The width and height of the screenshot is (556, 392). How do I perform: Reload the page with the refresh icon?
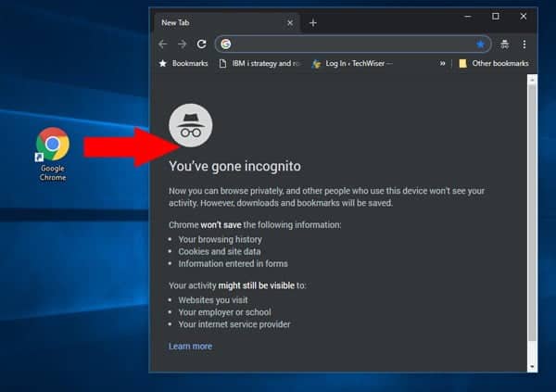tap(202, 44)
